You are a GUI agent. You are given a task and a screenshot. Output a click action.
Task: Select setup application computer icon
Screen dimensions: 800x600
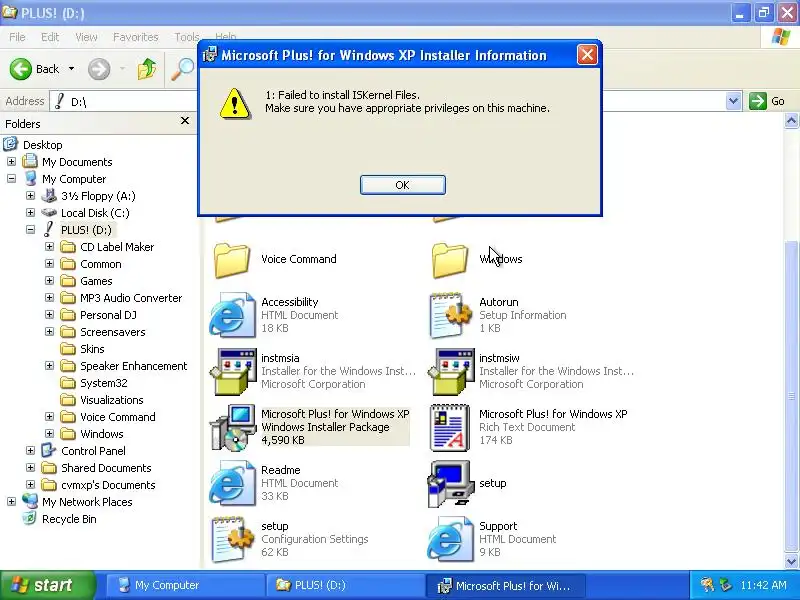click(449, 484)
